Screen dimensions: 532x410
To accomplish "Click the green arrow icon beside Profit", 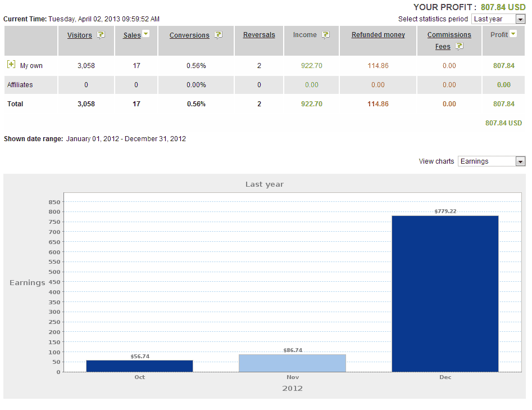I will point(513,34).
